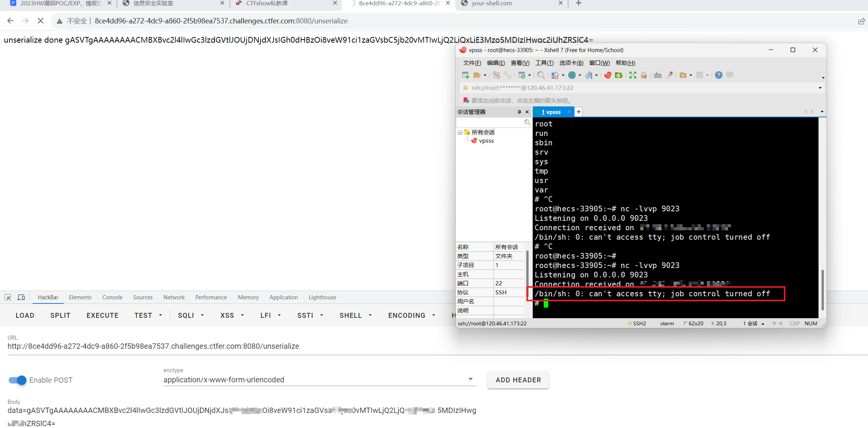Click the file transfer icon in Xshell toolbar
Screen dimensions: 868x428
click(555, 75)
